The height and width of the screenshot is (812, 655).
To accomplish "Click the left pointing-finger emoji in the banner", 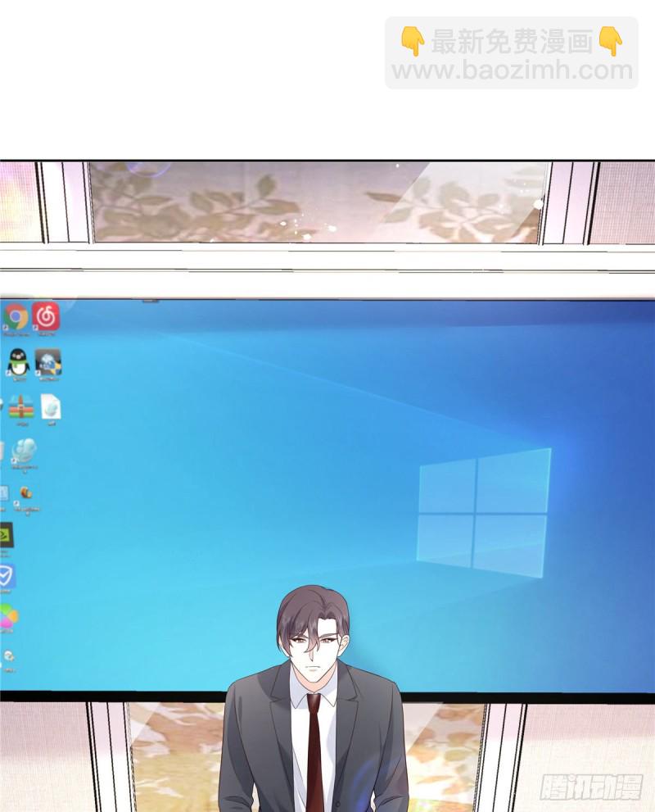I will pyautogui.click(x=412, y=42).
